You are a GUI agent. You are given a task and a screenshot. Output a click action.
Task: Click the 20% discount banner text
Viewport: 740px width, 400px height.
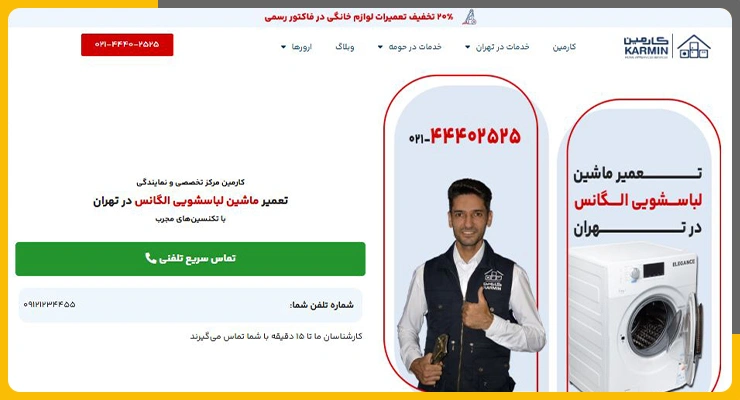[359, 17]
